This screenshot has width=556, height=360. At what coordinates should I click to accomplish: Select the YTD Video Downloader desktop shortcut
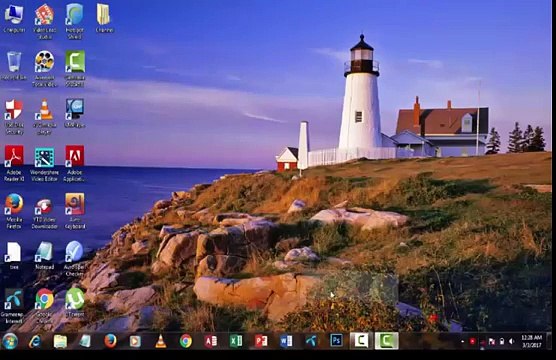[44, 213]
